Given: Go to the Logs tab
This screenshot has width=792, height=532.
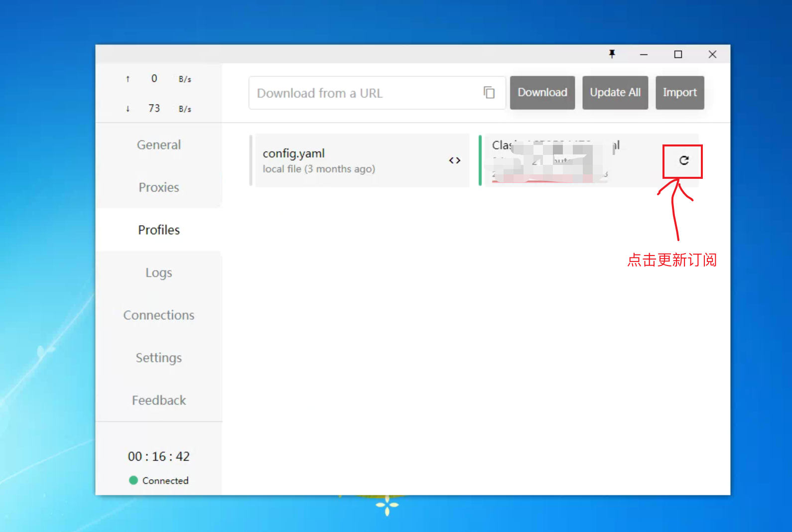Looking at the screenshot, I should click(159, 273).
